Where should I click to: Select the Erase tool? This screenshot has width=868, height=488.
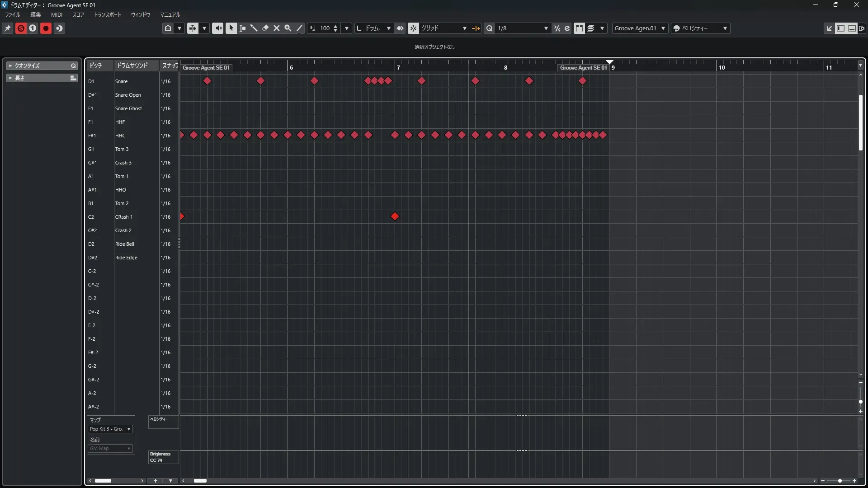point(265,28)
